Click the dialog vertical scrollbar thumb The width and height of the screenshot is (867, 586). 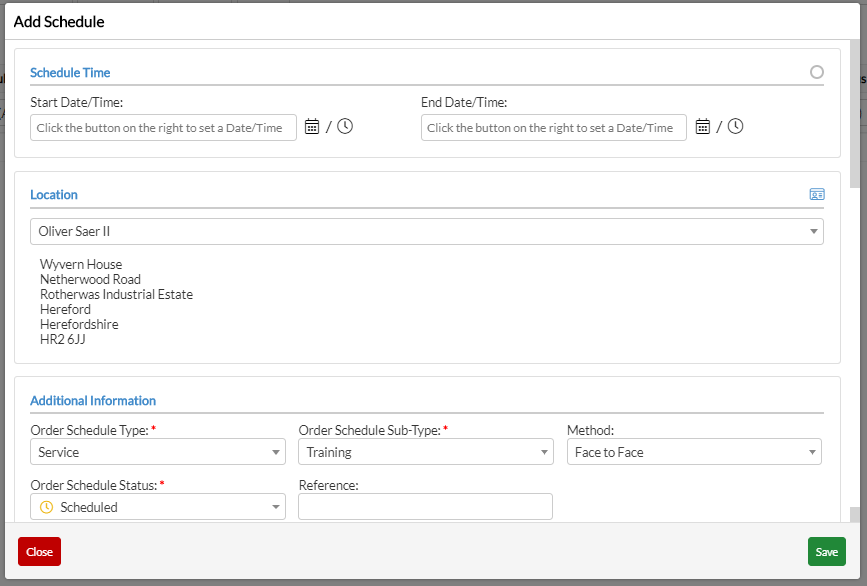[854, 113]
